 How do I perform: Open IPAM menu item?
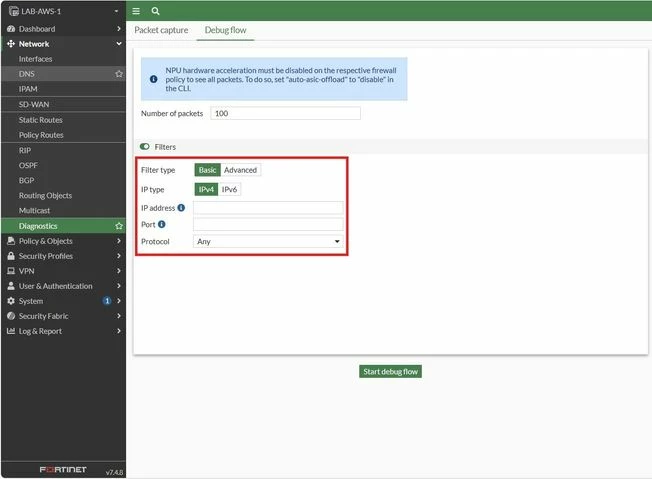tap(63, 89)
